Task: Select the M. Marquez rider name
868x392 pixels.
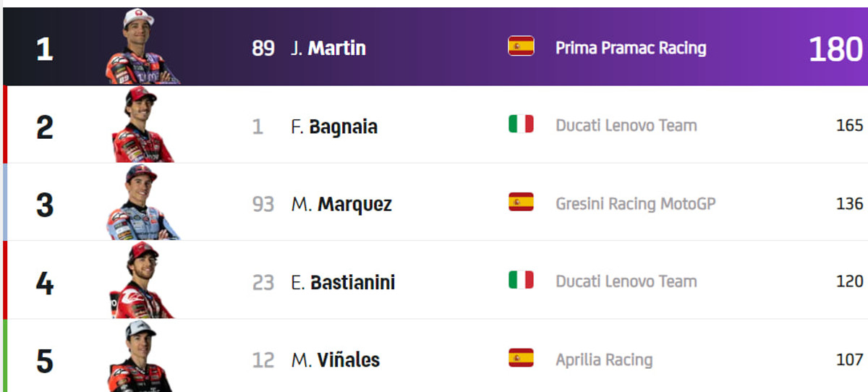Action: (341, 205)
